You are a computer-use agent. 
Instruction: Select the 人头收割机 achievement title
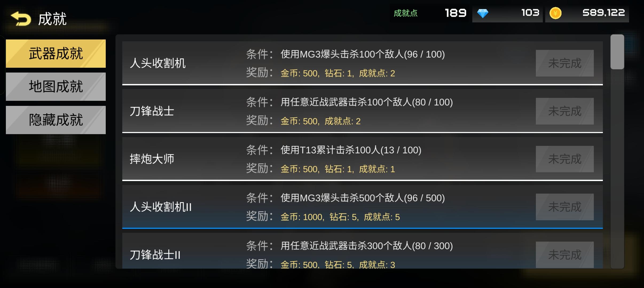[158, 63]
